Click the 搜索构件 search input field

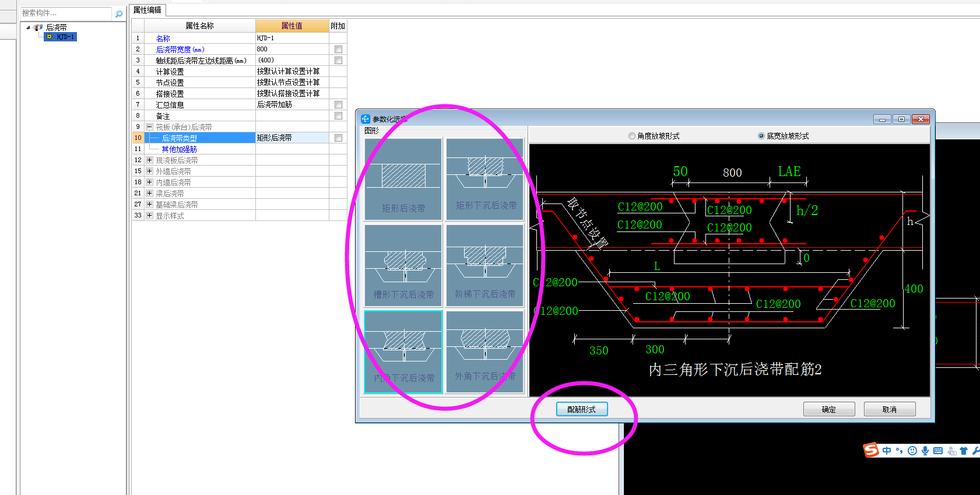65,13
